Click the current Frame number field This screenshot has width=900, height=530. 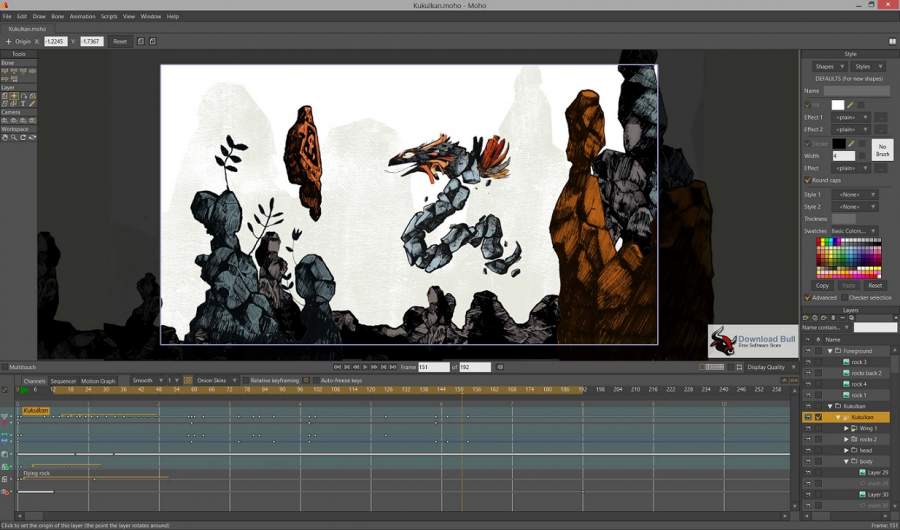(x=433, y=367)
